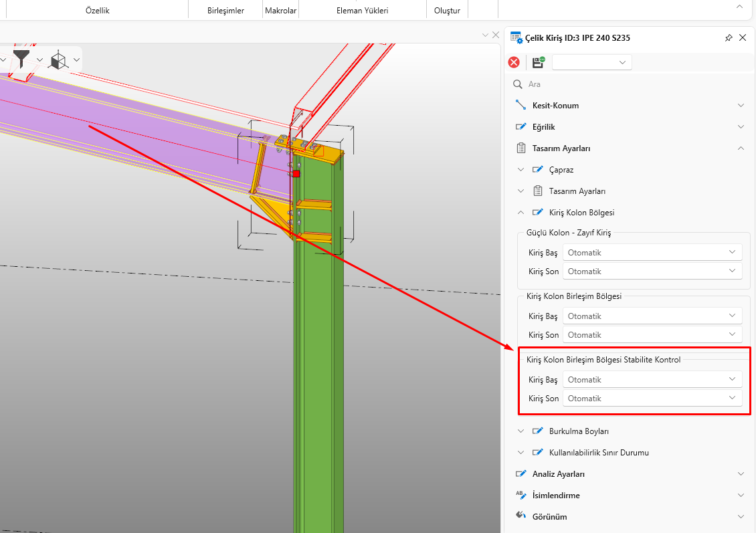The image size is (756, 533).
Task: Open Kiriş Baş dropdown under Stabilite Kontrol
Action: click(652, 380)
